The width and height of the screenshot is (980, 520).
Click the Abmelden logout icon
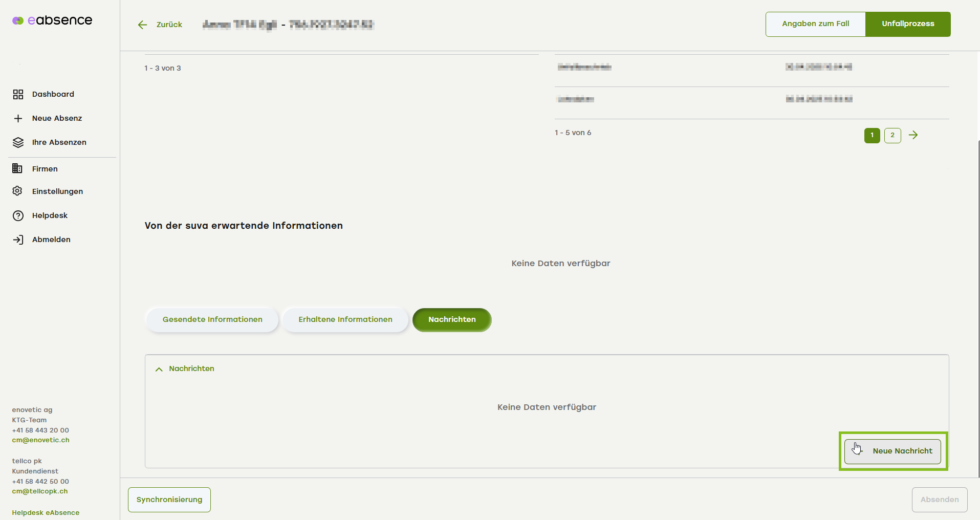[18, 240]
